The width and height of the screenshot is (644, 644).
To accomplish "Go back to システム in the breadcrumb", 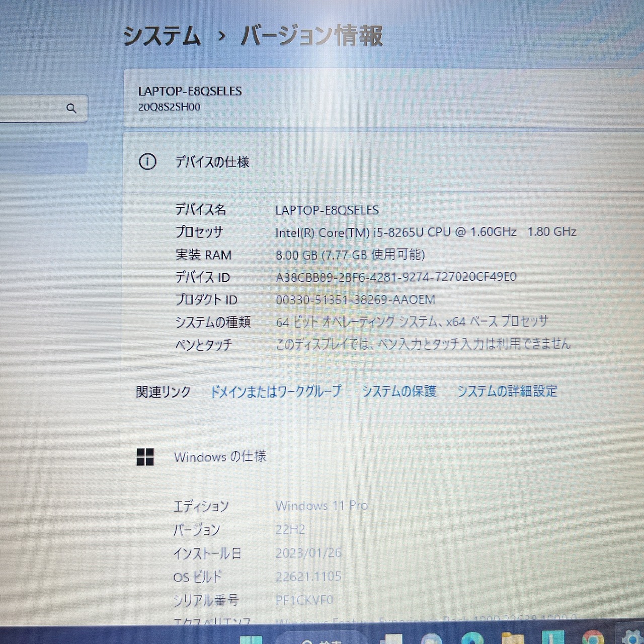I will (162, 37).
